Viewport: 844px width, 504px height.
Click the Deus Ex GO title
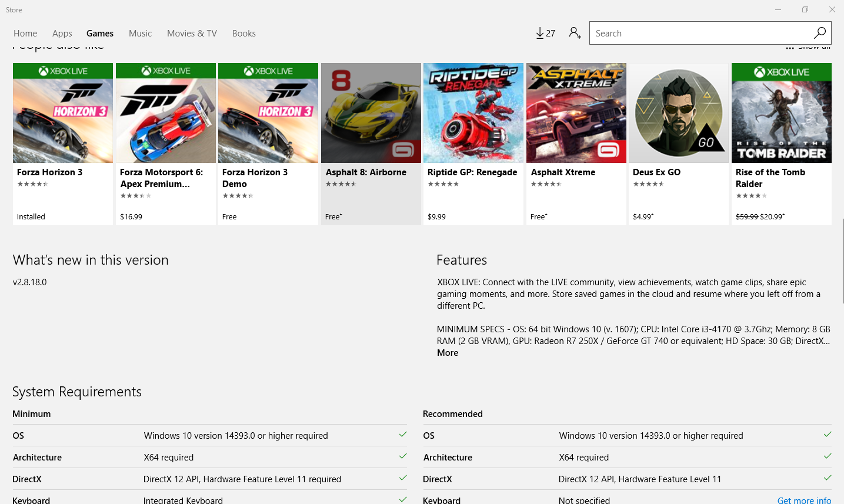click(656, 172)
